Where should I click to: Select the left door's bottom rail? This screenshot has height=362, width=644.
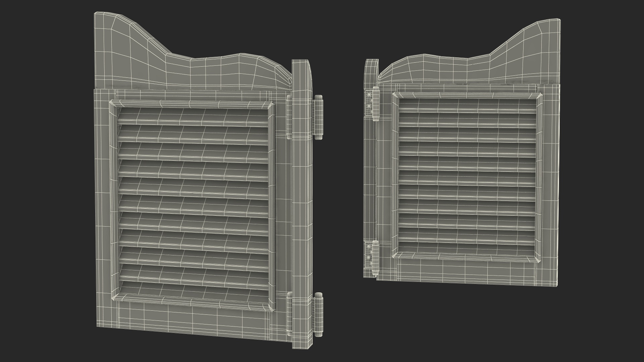(x=193, y=320)
